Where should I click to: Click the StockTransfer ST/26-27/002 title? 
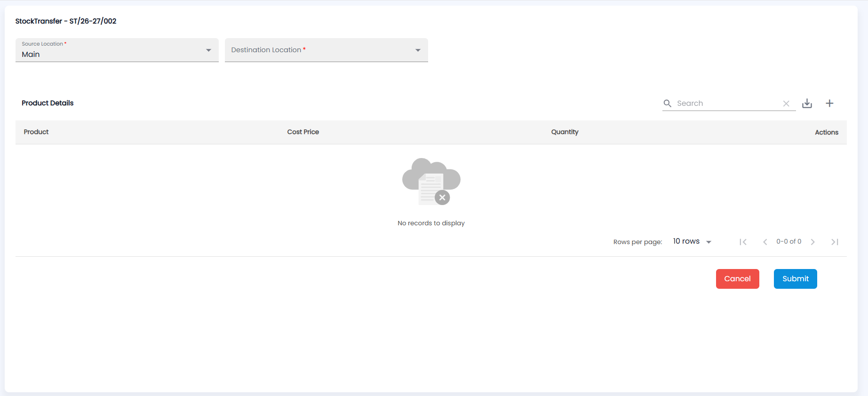pos(66,21)
